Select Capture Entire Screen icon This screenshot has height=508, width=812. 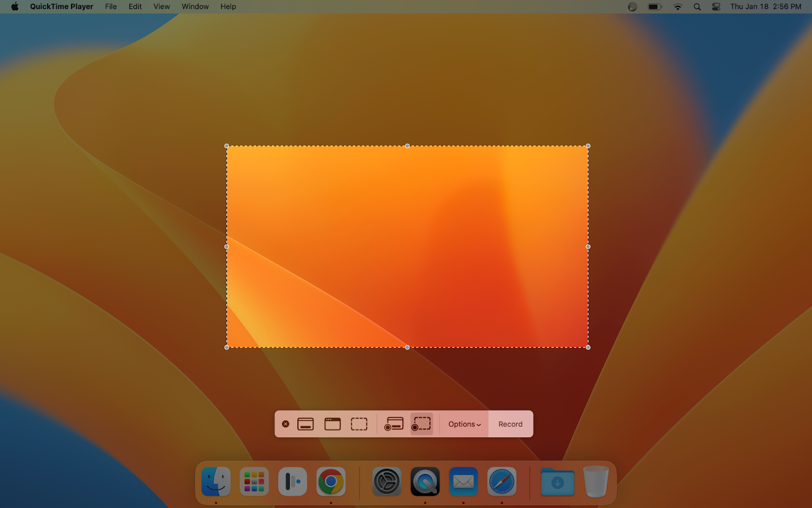[306, 424]
